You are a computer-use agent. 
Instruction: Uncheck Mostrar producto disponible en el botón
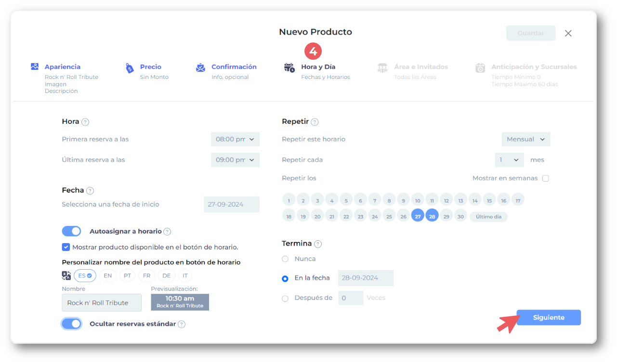tap(66, 247)
